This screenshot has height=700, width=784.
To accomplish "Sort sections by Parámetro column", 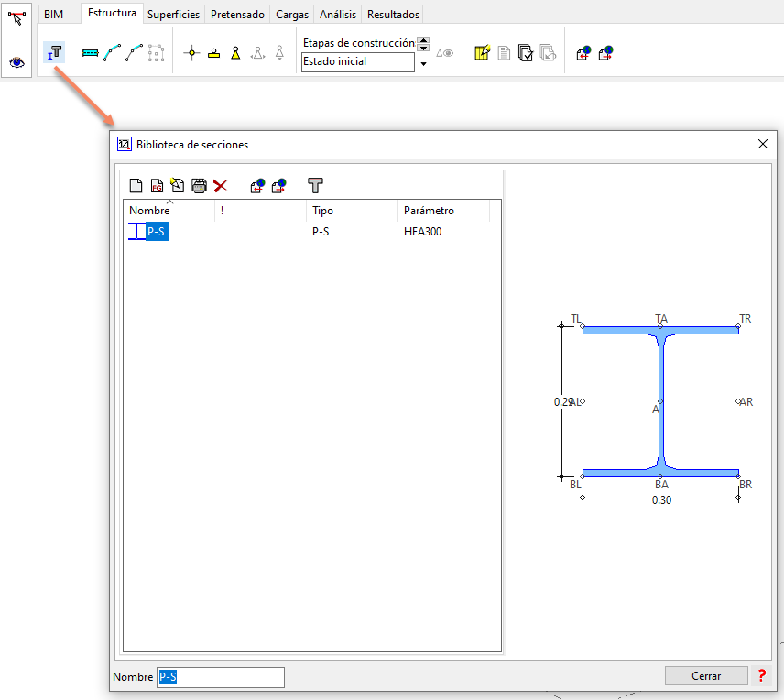I will click(443, 211).
